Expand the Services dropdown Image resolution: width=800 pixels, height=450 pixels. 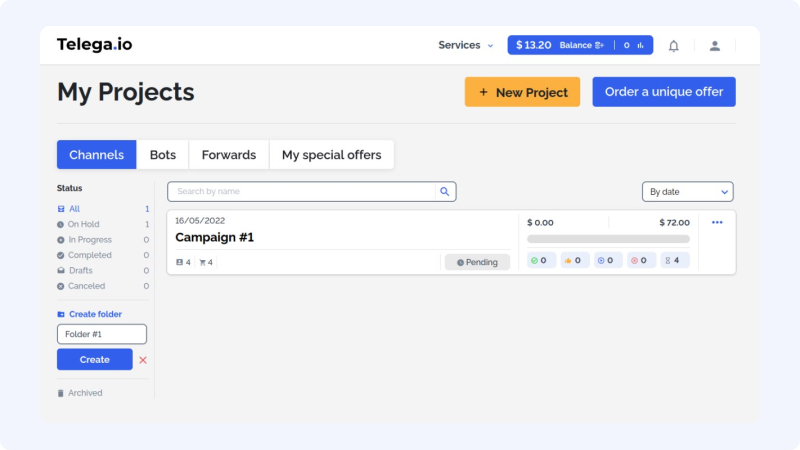[466, 45]
